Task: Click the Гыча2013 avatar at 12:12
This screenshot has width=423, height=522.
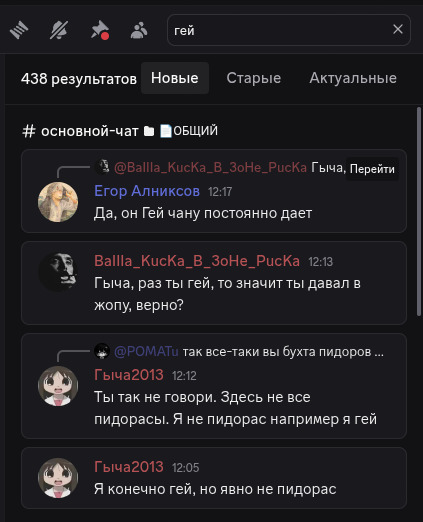Action: coord(58,386)
